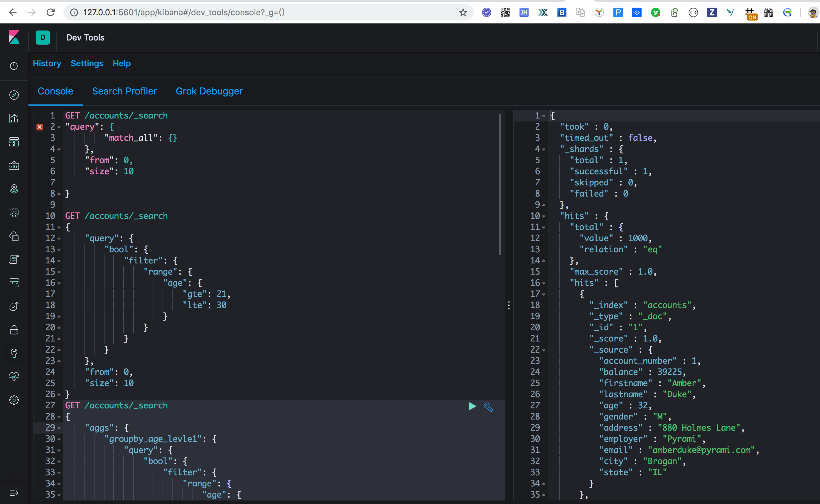
Task: Open Maps icon in sidebar
Action: tap(14, 189)
